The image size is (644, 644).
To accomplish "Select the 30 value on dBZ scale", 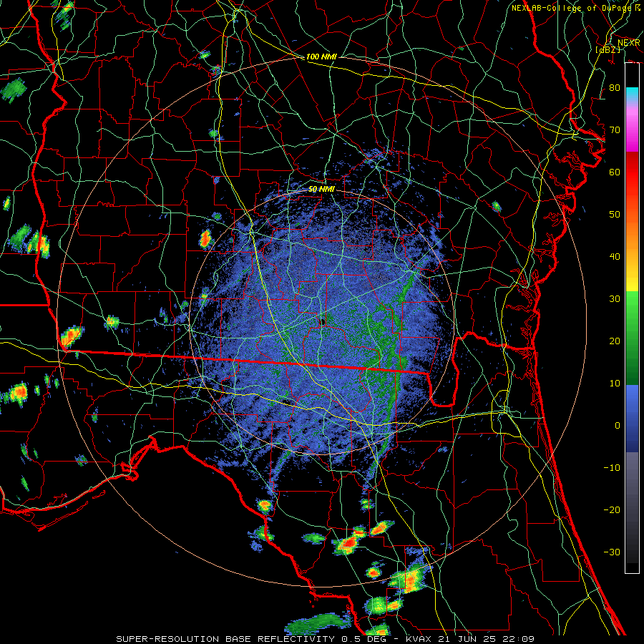I will [615, 298].
